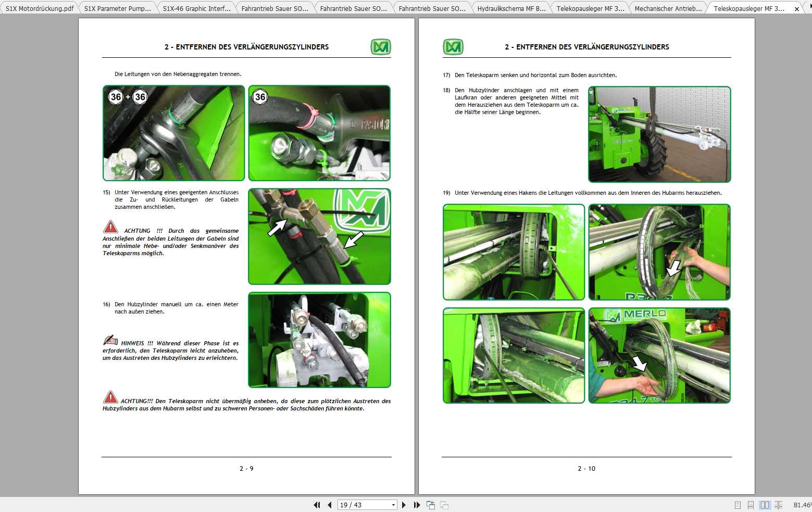The image size is (812, 512).
Task: Close the Teleskopausleger MF 3 tab
Action: [x=796, y=9]
